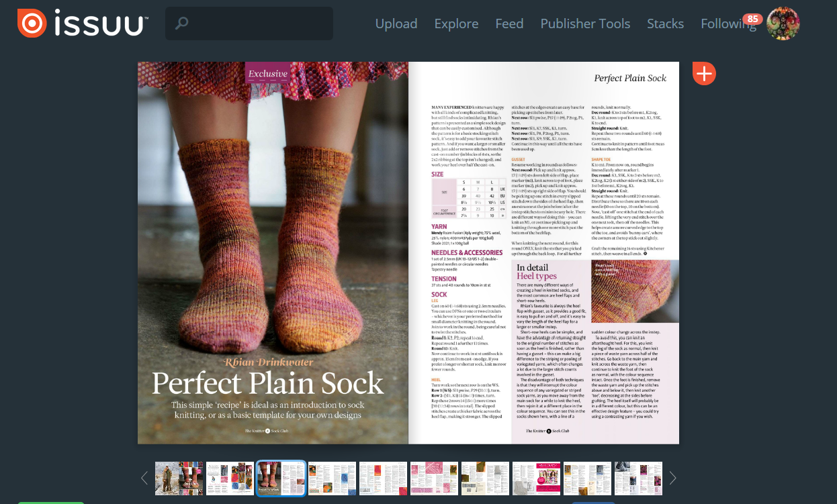
Task: Click the right page with pattern text
Action: pyautogui.click(x=544, y=253)
